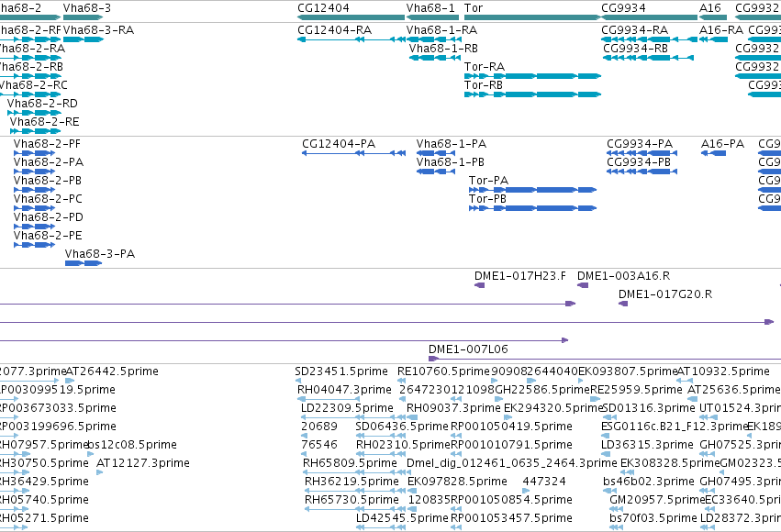Select EST AT26442.5prime

pyautogui.click(x=112, y=371)
